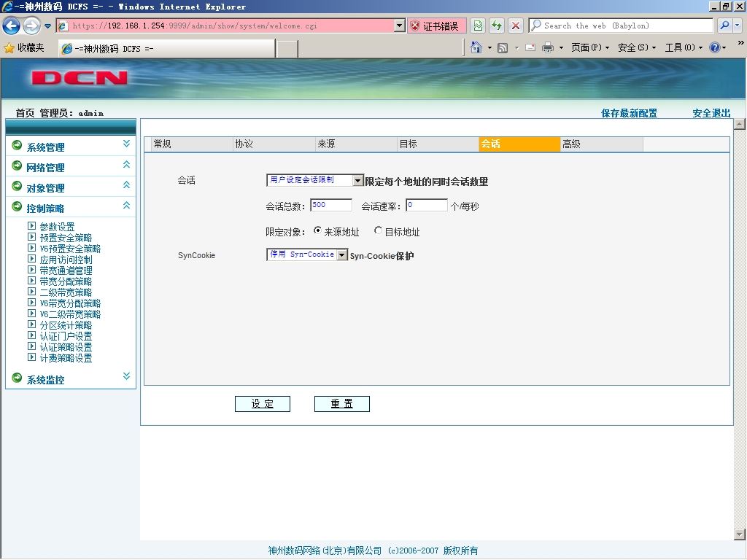Click the compatibility view icon
This screenshot has width=747, height=560.
point(478,26)
